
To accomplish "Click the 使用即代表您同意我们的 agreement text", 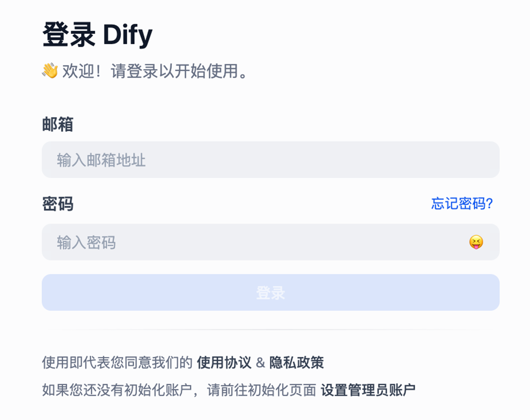I will coord(117,363).
